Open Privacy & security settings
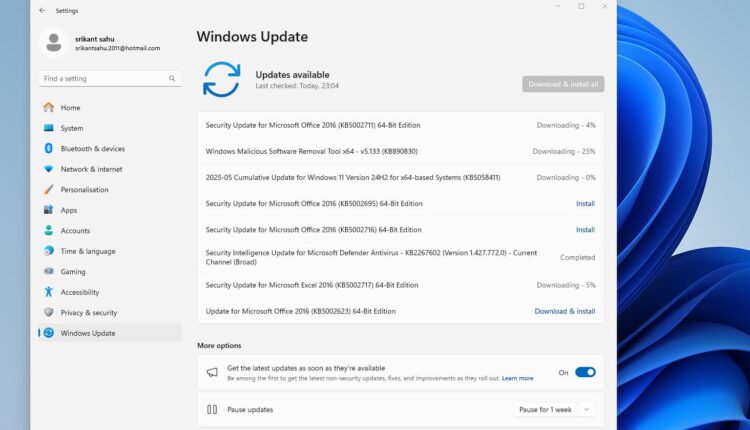This screenshot has width=750, height=430. [110, 312]
